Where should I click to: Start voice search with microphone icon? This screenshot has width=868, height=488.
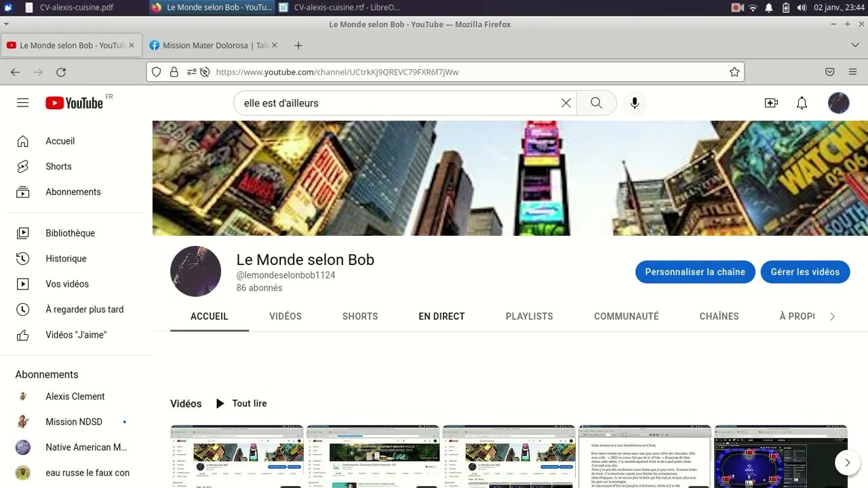(x=635, y=103)
